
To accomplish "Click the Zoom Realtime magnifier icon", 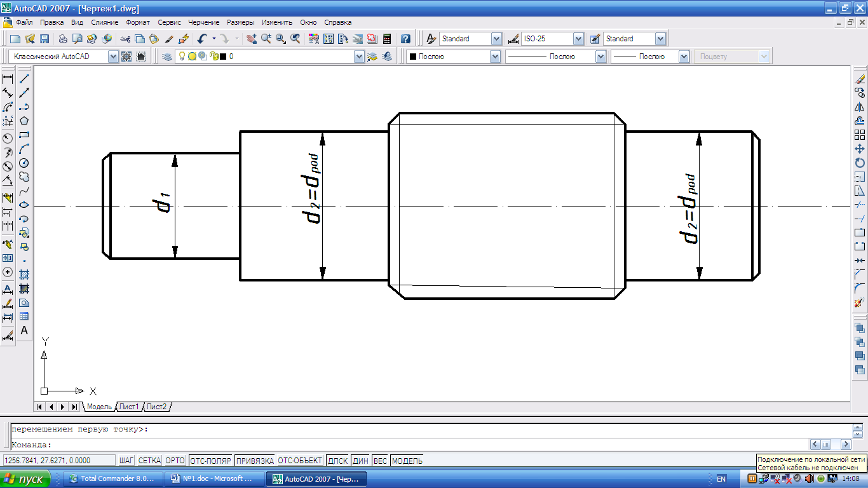I will point(266,39).
